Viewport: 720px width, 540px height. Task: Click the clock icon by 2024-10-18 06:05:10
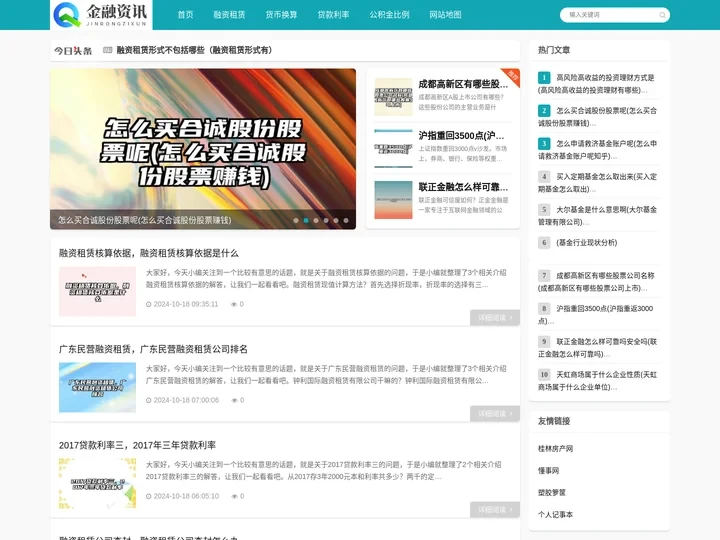pyautogui.click(x=148, y=496)
